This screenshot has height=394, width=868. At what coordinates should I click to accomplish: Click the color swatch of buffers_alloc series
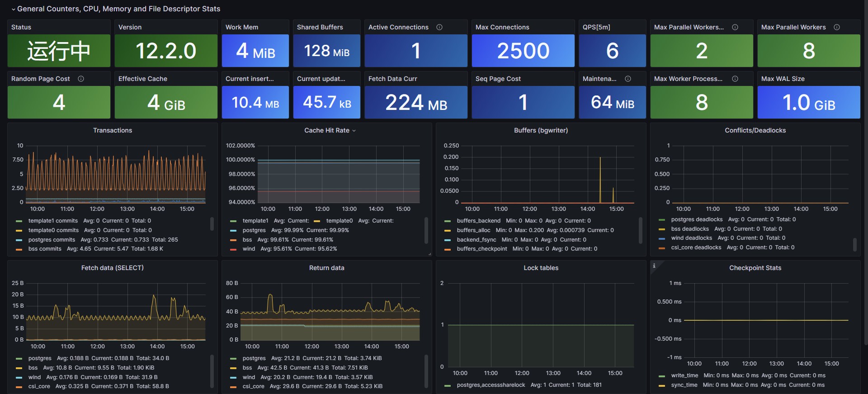point(448,231)
